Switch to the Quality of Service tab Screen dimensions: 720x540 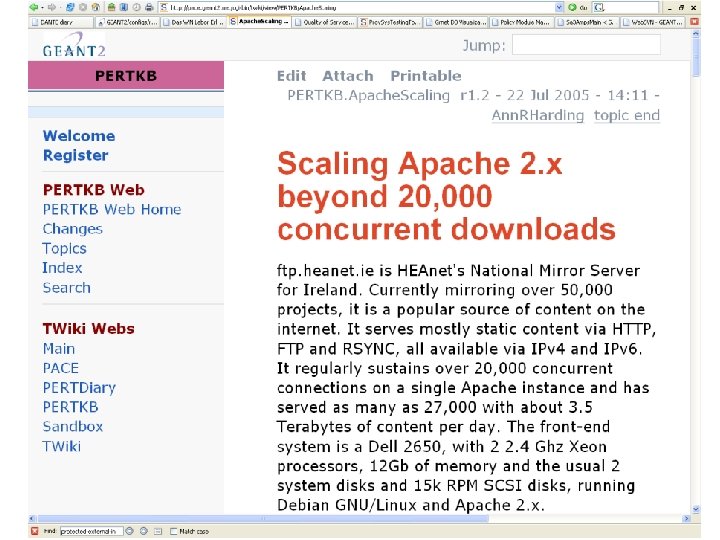[325, 22]
